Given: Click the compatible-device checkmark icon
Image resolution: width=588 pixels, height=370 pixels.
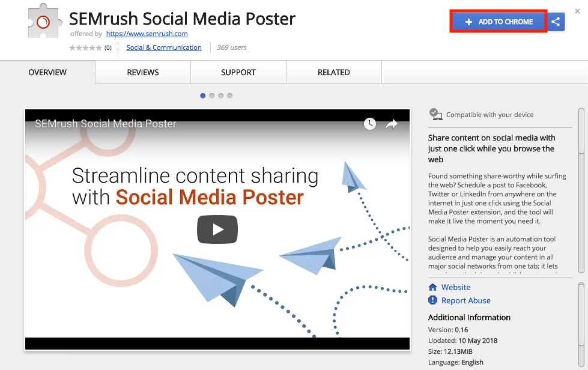Looking at the screenshot, I should (x=435, y=114).
